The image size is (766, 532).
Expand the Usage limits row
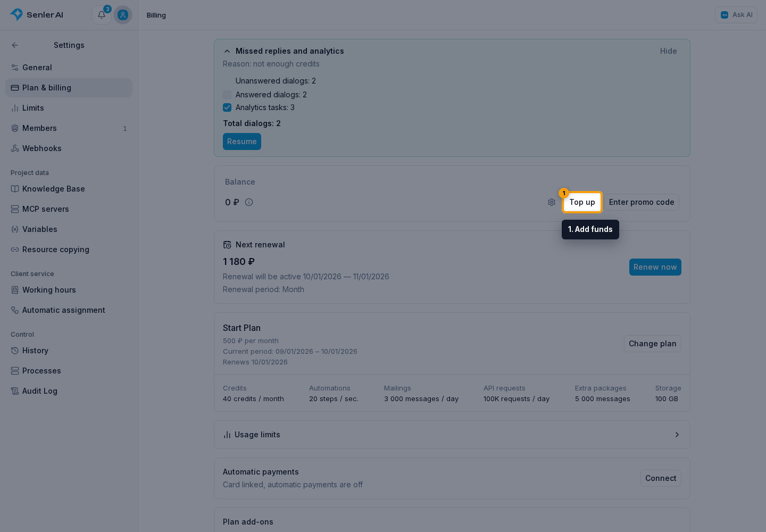point(452,435)
